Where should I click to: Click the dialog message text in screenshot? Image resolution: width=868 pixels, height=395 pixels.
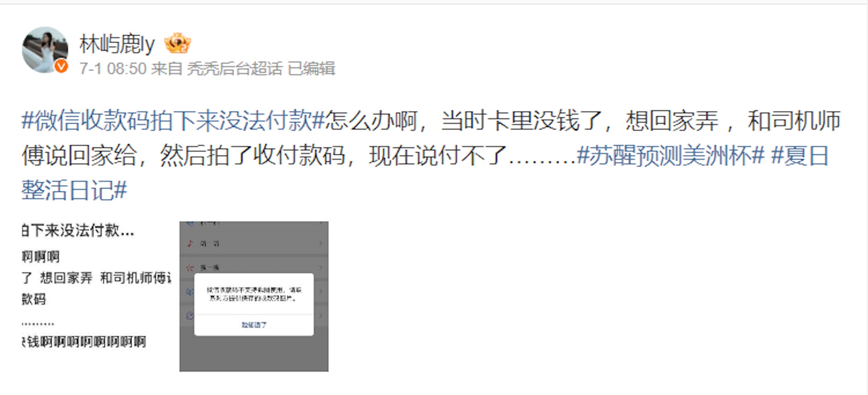(254, 294)
